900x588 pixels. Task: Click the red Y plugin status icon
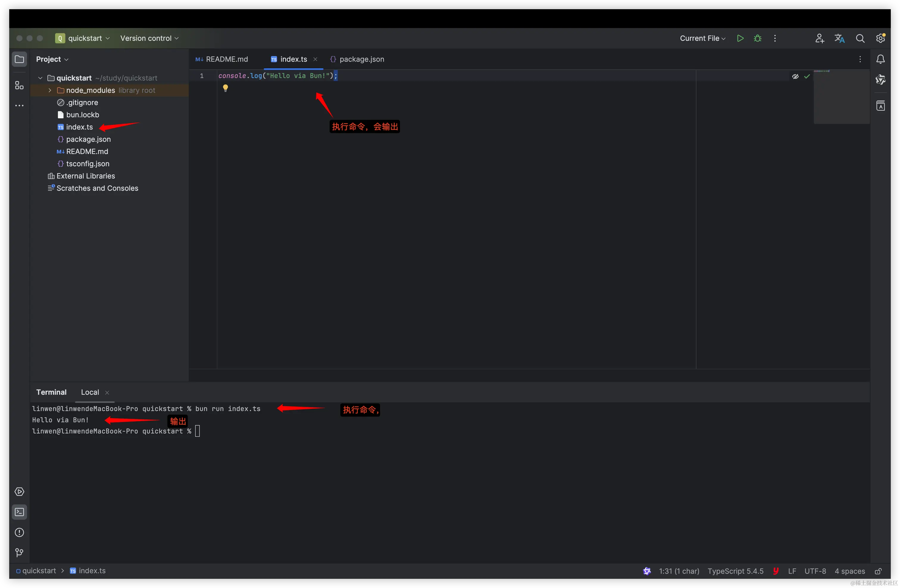coord(776,571)
